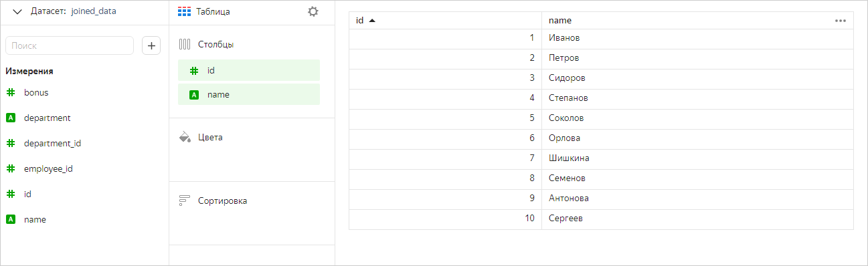
Task: Click the string type icon beside department
Action: click(x=11, y=118)
